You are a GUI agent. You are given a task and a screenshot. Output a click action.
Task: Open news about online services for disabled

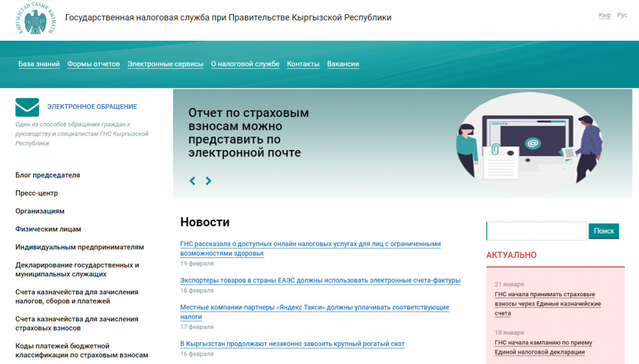pos(311,248)
